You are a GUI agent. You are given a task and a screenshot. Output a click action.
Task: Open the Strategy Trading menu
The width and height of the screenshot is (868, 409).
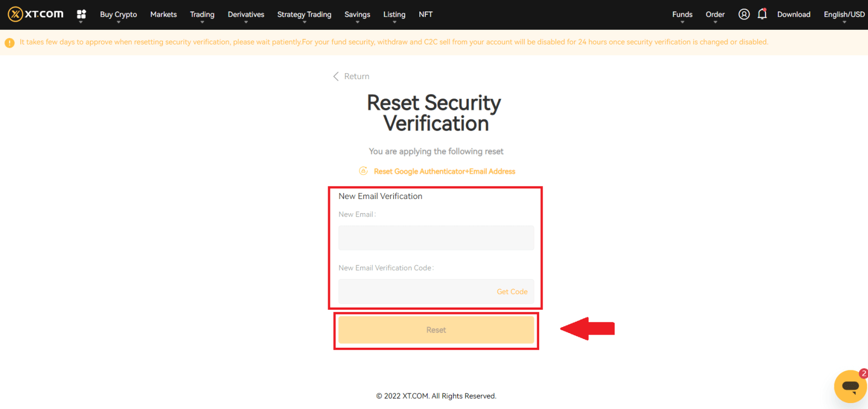[304, 15]
